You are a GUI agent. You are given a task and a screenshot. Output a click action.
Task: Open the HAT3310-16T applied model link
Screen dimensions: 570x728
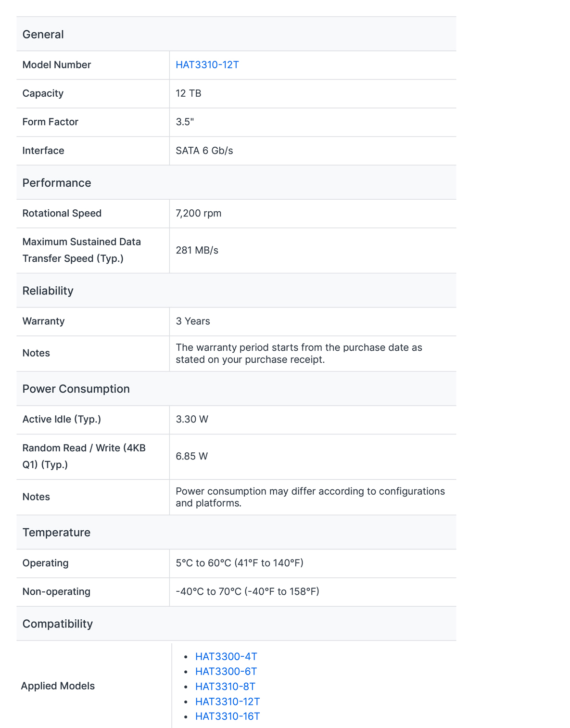tap(228, 716)
